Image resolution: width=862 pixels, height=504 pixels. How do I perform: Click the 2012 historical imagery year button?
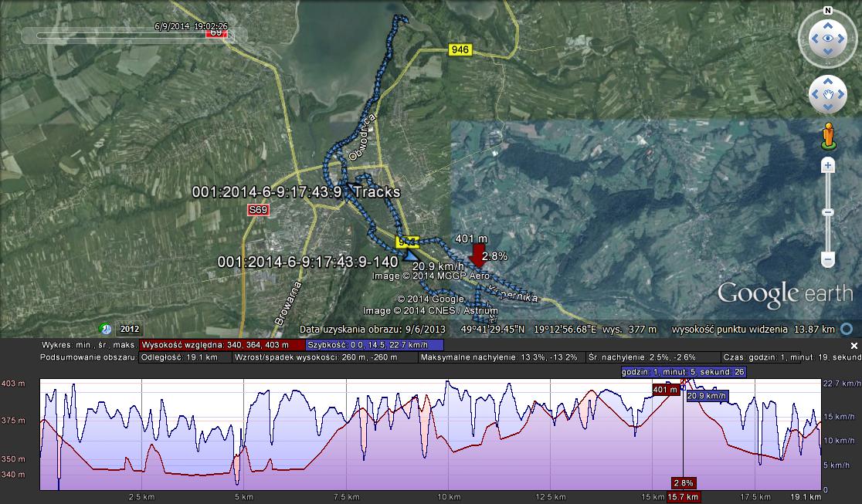click(131, 329)
